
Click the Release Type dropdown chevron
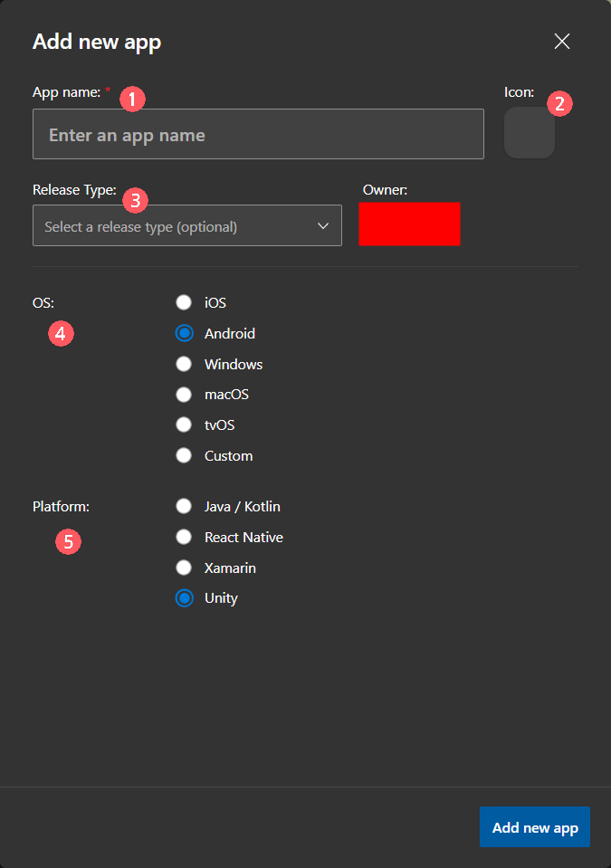323,226
